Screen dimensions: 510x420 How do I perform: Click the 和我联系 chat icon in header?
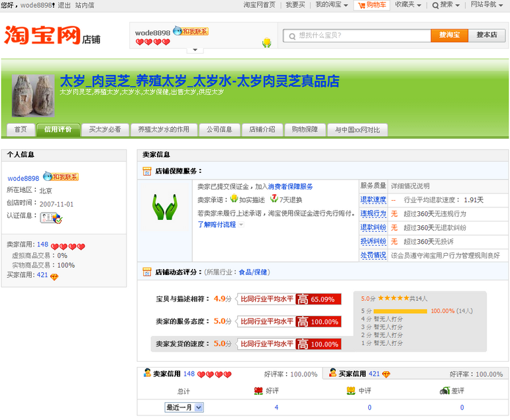point(191,31)
